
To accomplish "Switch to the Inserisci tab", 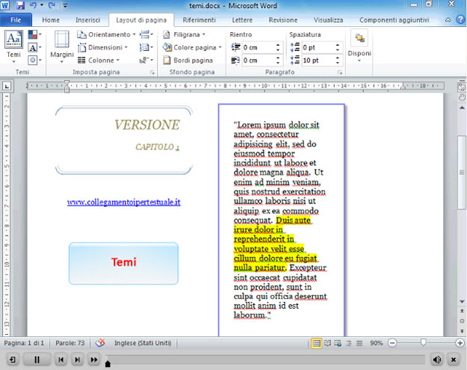I will 88,20.
